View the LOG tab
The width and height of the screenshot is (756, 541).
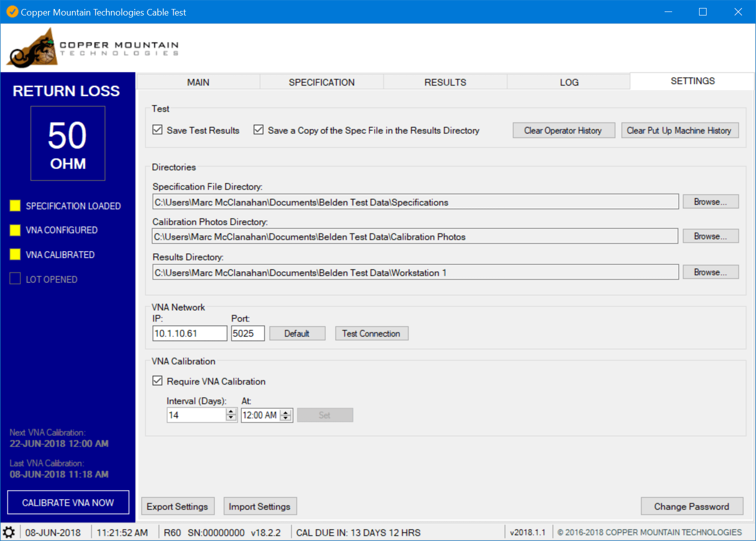[x=569, y=82]
